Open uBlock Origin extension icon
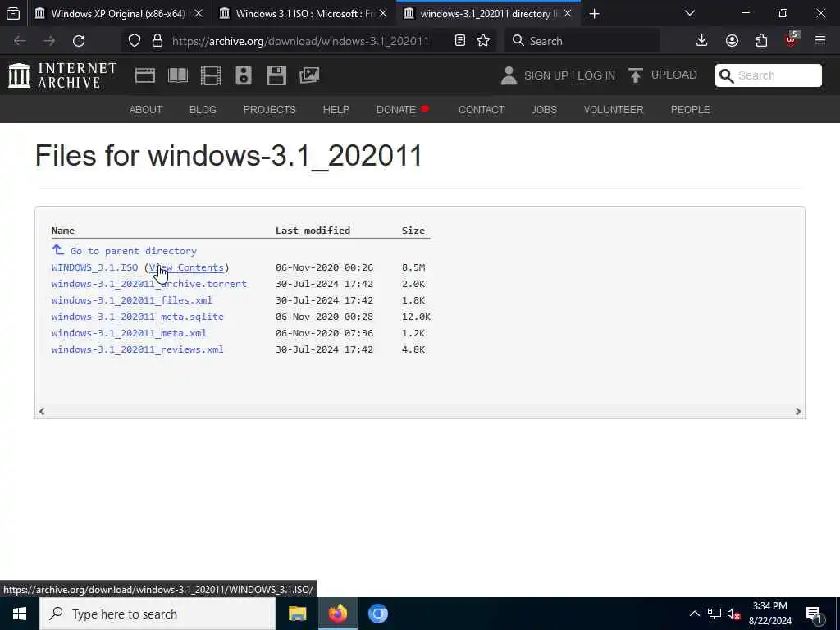The width and height of the screenshot is (840, 630). click(792, 39)
